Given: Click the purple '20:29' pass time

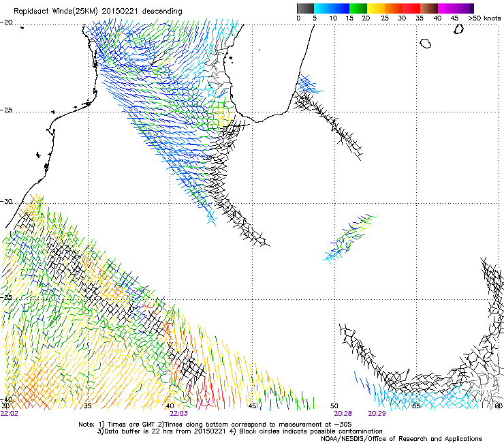Looking at the screenshot, I should (x=377, y=413).
